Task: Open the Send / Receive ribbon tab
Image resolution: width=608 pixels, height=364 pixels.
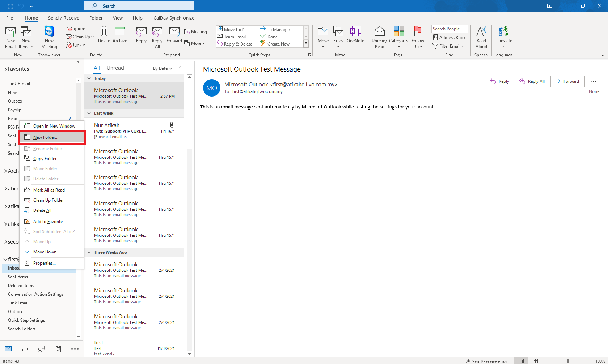Action: pos(63,18)
